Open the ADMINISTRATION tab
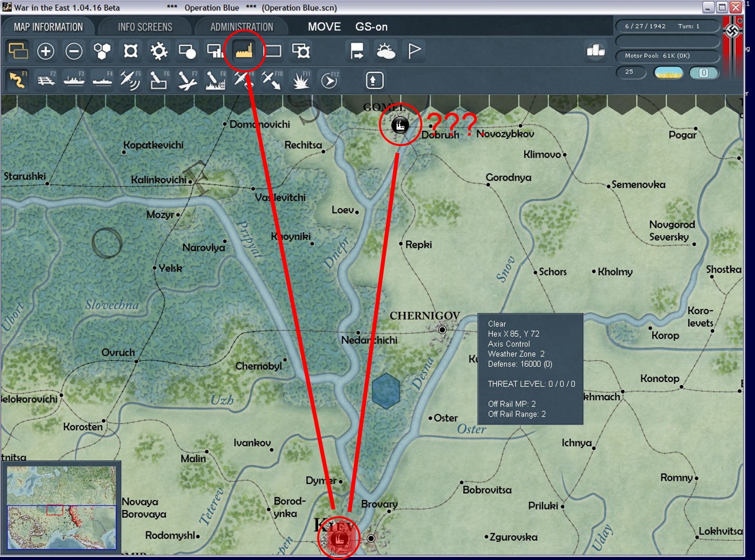The width and height of the screenshot is (755, 560). coord(241,27)
